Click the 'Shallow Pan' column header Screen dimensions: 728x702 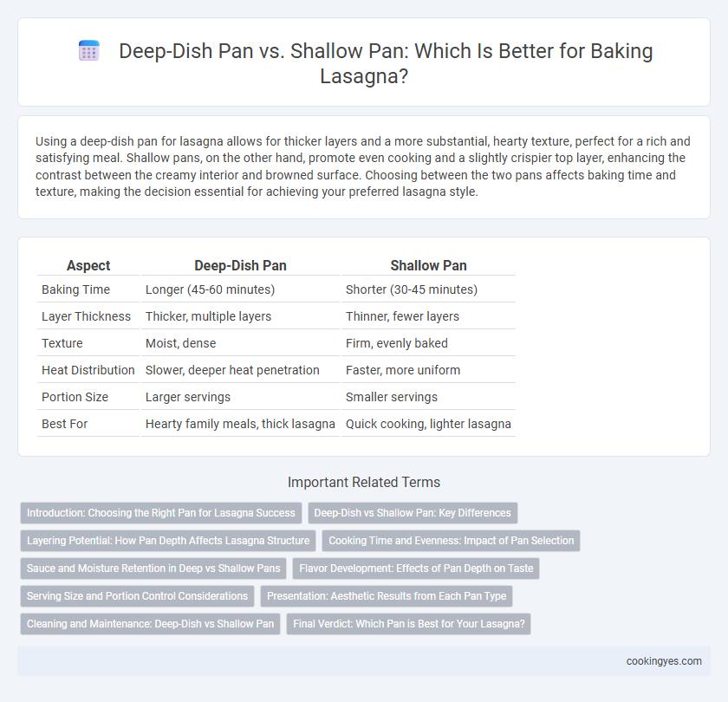pyautogui.click(x=428, y=265)
